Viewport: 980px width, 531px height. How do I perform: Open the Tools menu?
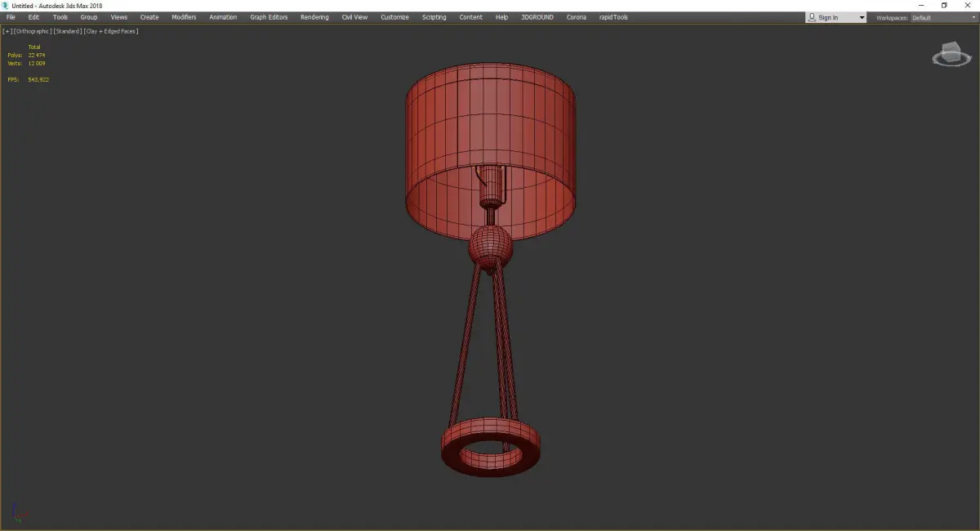click(60, 17)
